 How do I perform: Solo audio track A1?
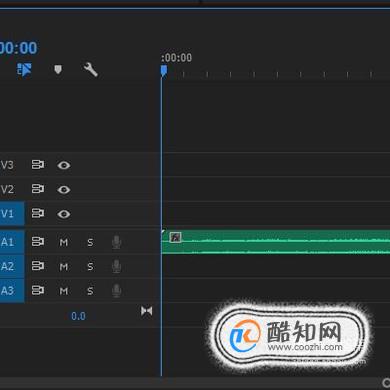pos(90,242)
